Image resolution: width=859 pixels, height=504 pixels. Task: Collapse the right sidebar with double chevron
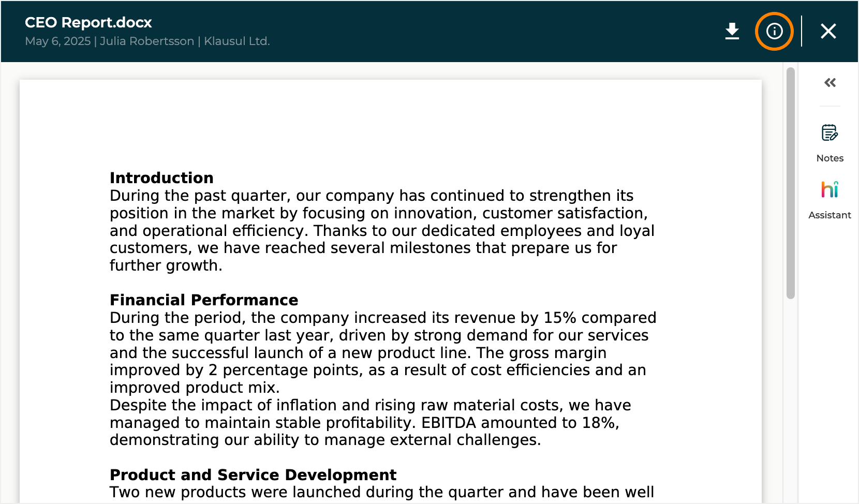pyautogui.click(x=830, y=83)
